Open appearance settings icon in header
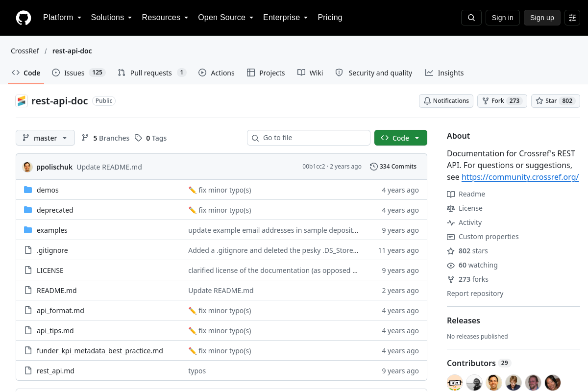Screen dimensions: 588x392 (x=572, y=18)
